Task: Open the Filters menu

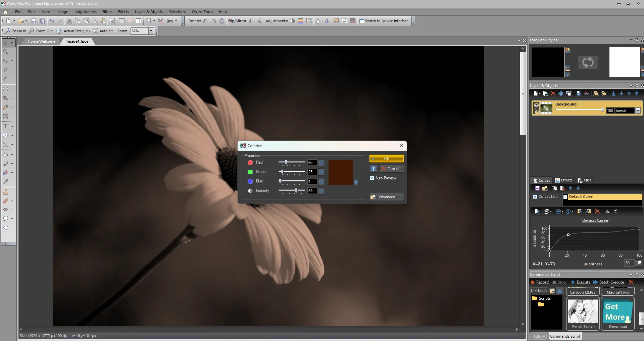Action: (x=107, y=12)
